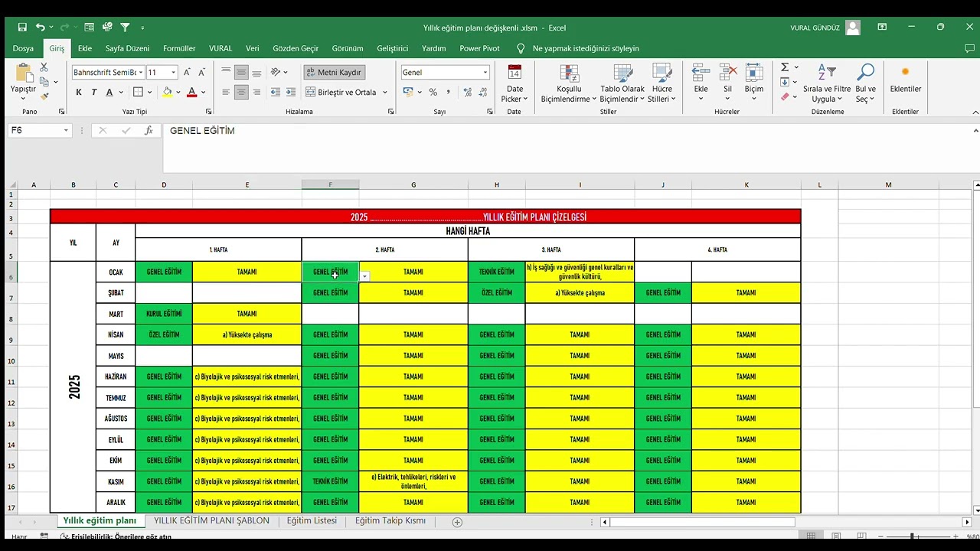
Task: Expand the Birleştir ve Ortala dropdown arrow
Action: point(384,92)
